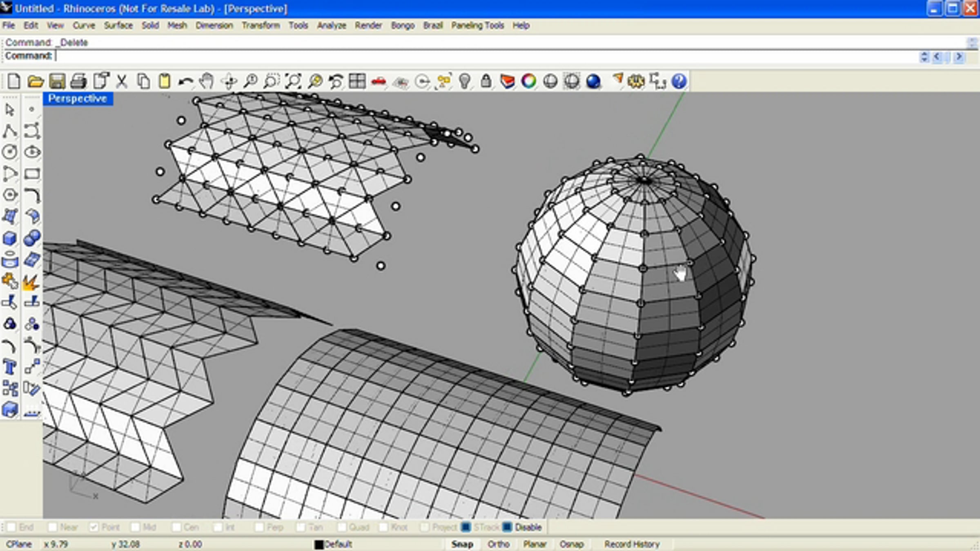Enable the Quad object snap checkbox
The height and width of the screenshot is (551, 980).
[342, 527]
